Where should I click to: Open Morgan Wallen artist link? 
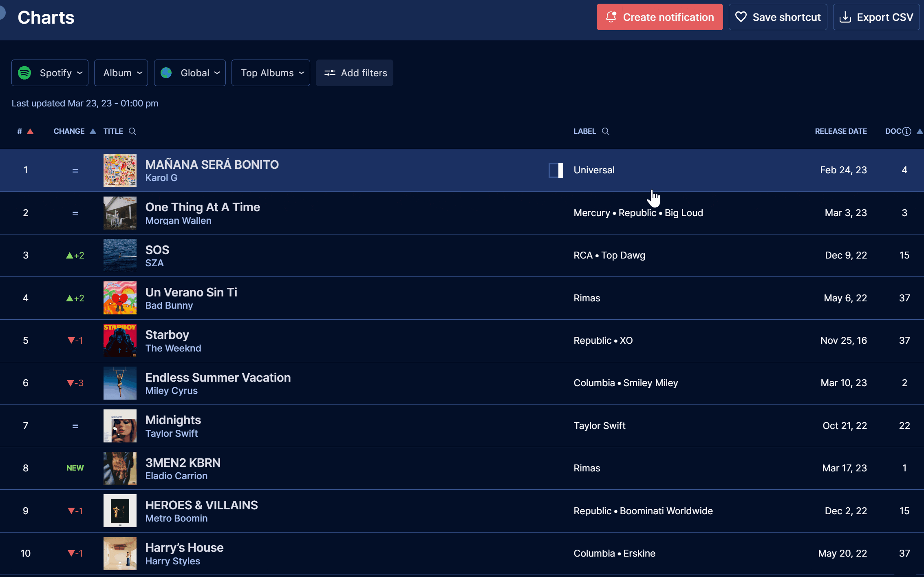coord(178,221)
